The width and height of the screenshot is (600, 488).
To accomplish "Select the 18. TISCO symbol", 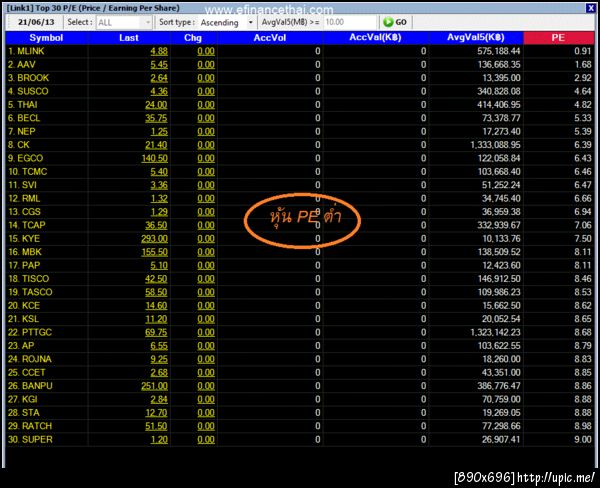I will click(x=28, y=279).
